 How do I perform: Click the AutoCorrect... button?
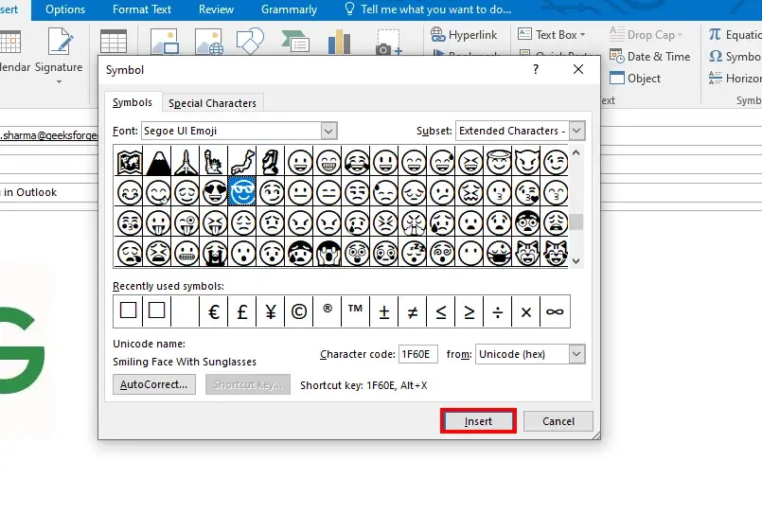coord(154,384)
